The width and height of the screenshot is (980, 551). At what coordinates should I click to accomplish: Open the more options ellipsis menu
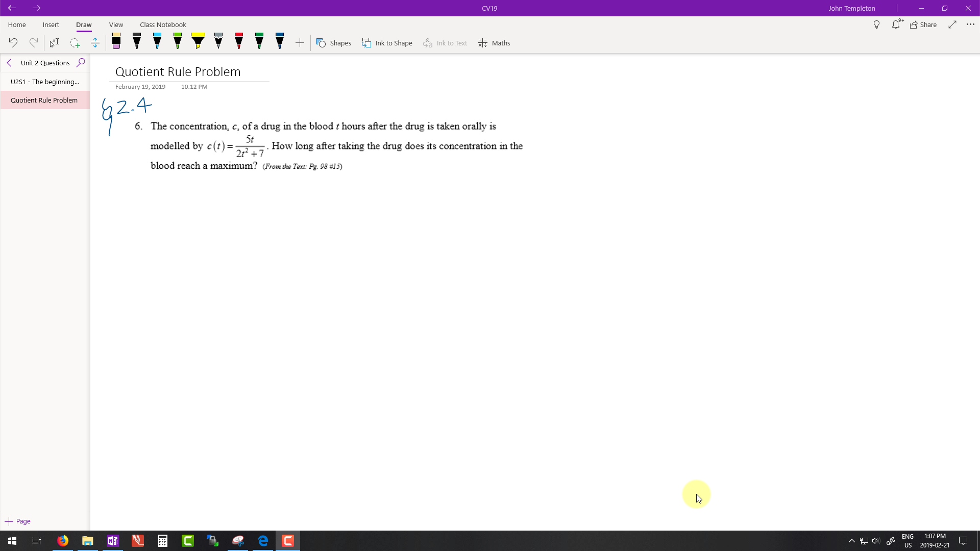pos(970,24)
